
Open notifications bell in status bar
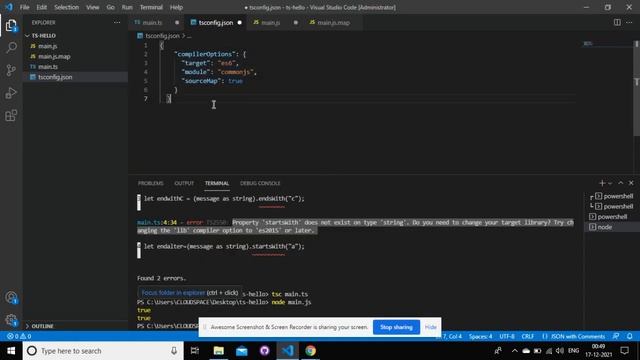(x=630, y=336)
